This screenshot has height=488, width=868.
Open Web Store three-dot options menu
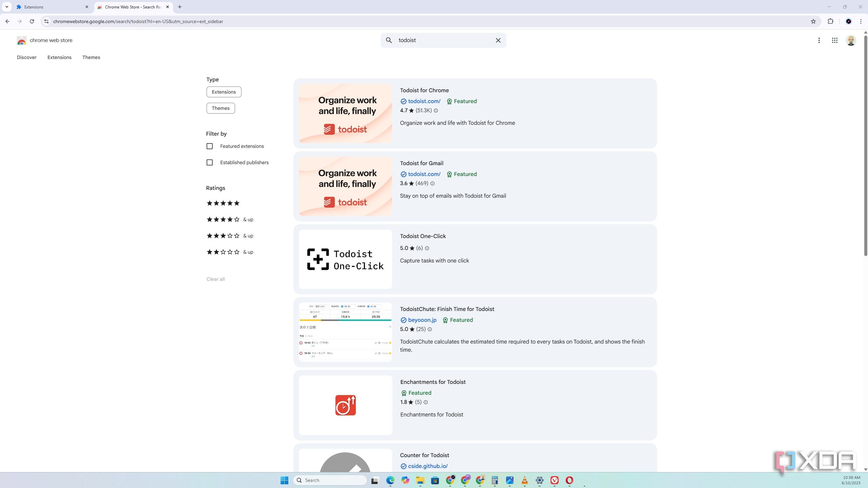819,40
